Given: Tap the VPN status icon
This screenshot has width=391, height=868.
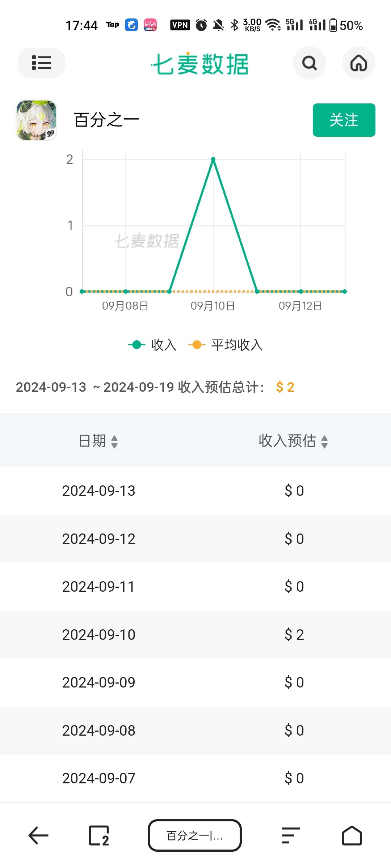Looking at the screenshot, I should coord(180,25).
